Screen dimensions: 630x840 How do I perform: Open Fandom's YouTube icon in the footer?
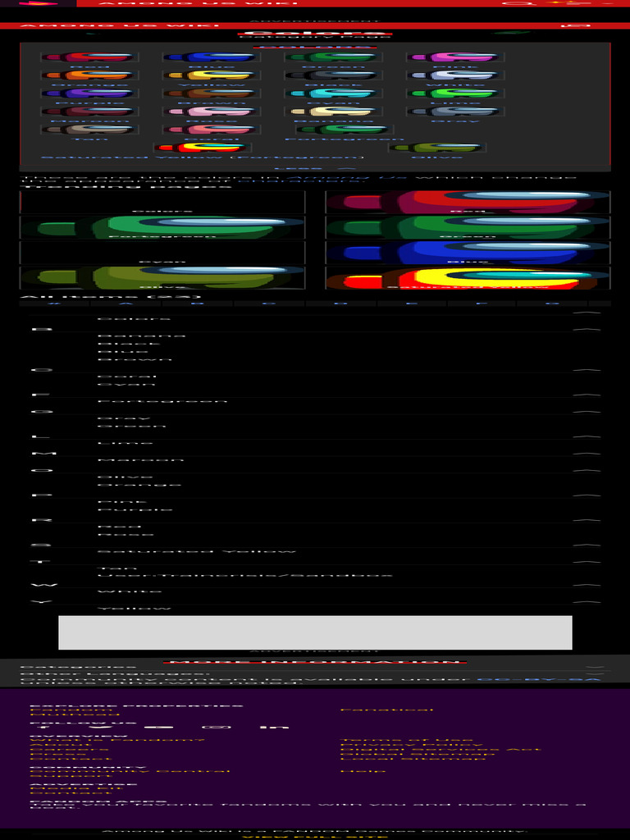(158, 727)
